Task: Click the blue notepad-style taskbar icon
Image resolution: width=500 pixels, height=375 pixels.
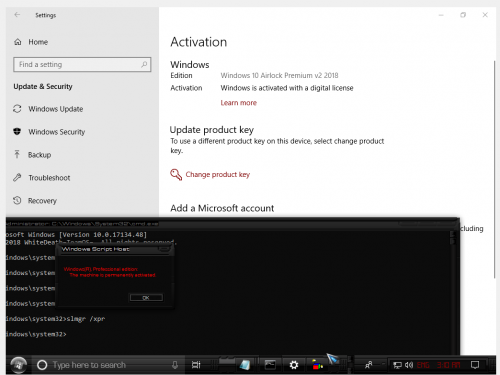Action: pyautogui.click(x=245, y=365)
